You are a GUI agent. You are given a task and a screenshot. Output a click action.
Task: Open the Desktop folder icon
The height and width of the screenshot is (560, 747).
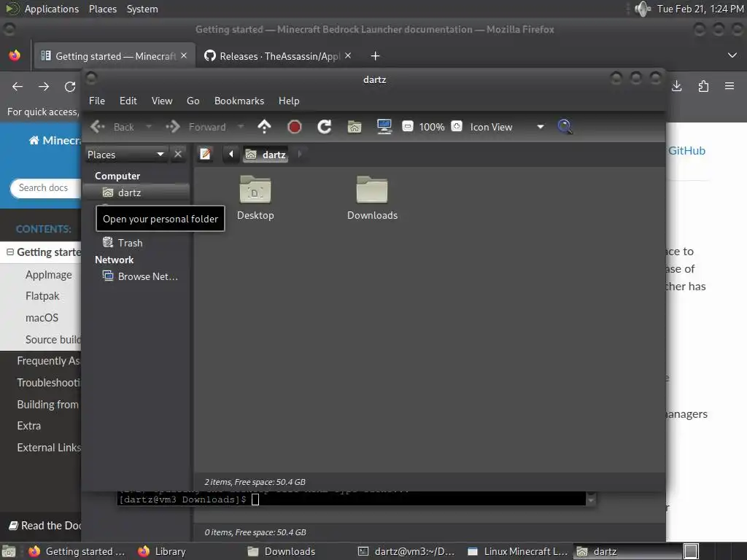255,198
